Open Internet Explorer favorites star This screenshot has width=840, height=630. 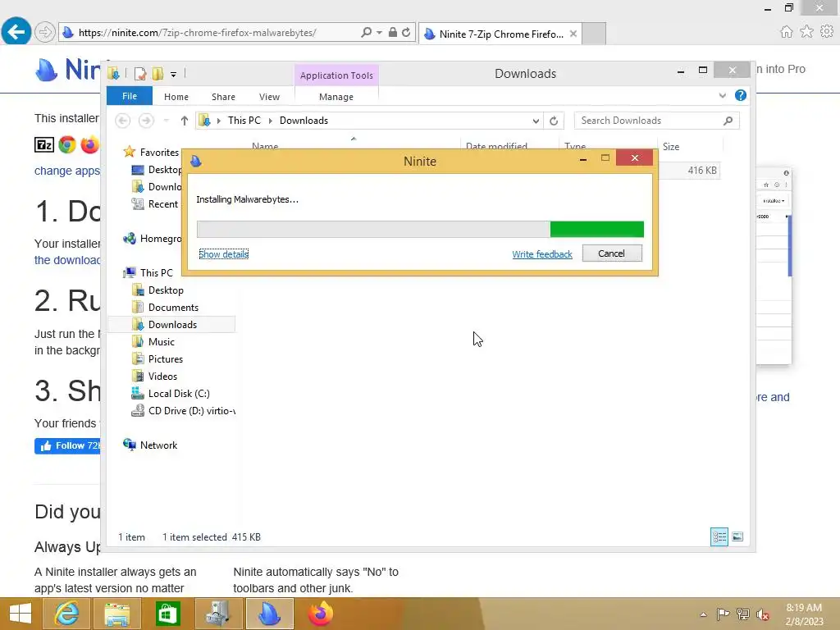tap(806, 32)
